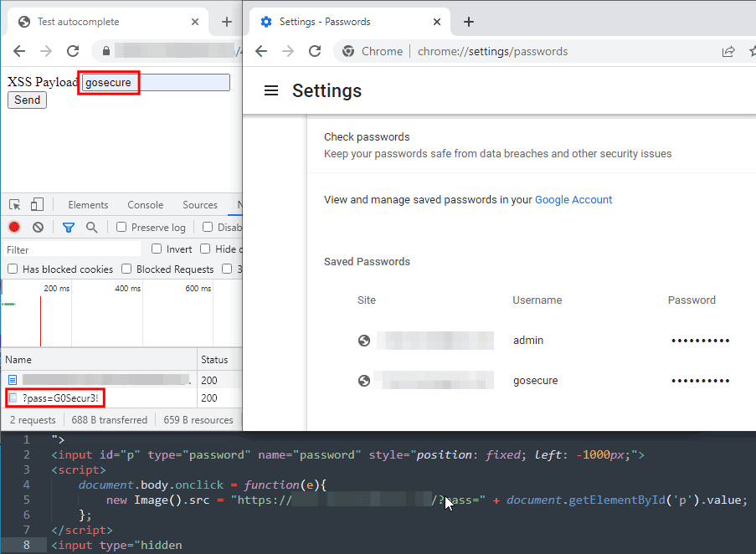Screen dimensions: 756x554
Task: Close the Test autocomplete tab
Action: click(195, 22)
